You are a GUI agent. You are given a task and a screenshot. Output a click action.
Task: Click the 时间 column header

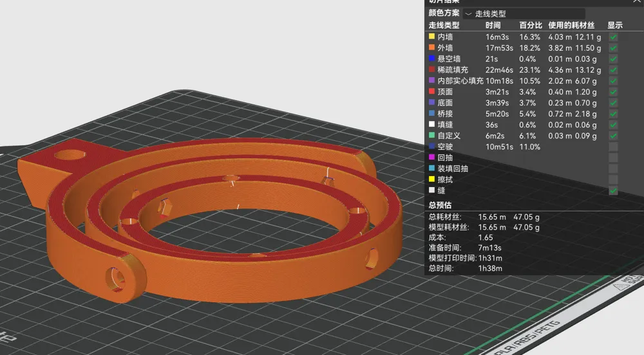point(493,26)
